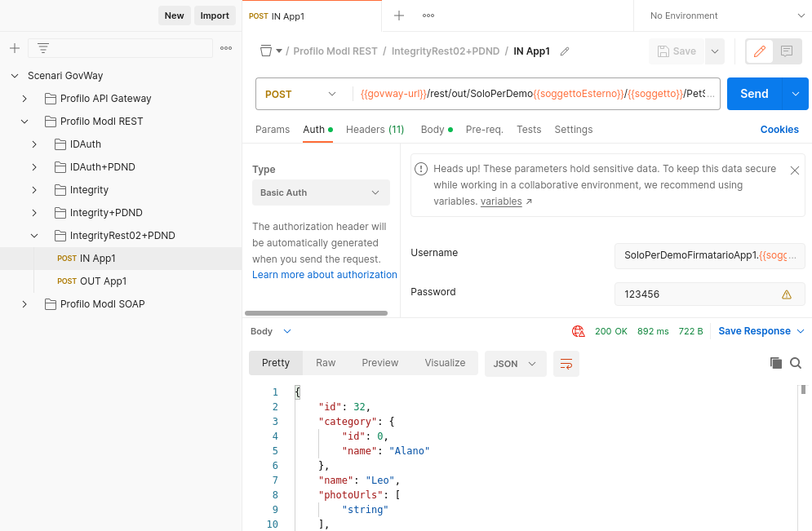Viewport: 812px width, 531px height.
Task: Copy response body to clipboard
Action: pos(776,363)
